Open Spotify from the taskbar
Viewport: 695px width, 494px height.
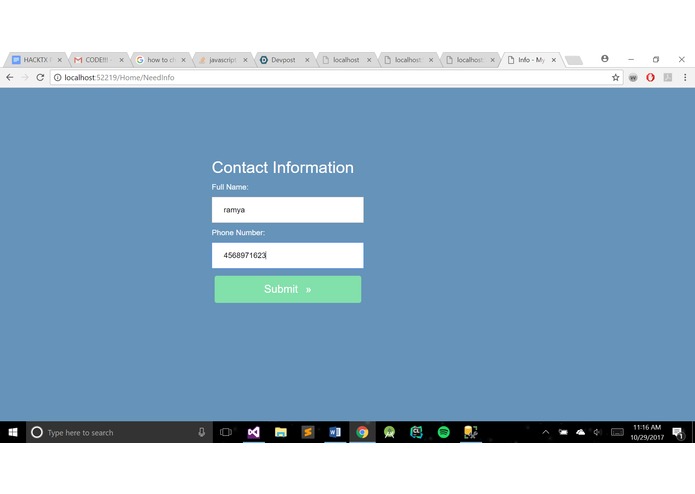(444, 432)
